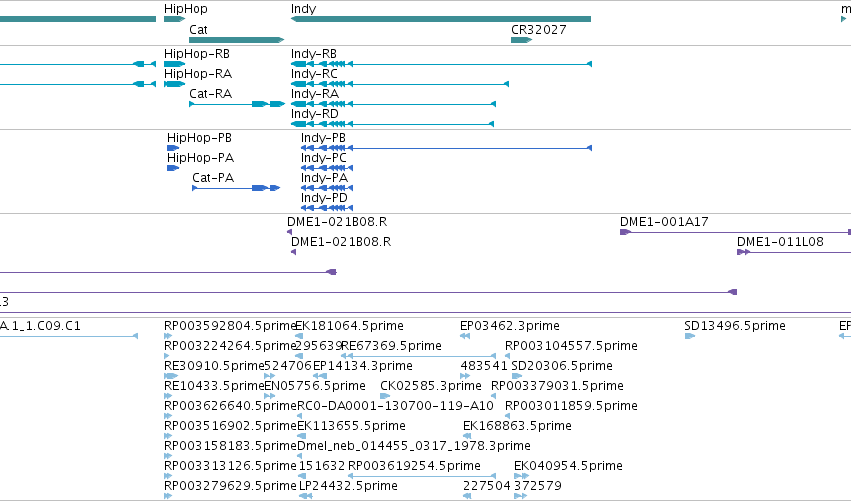Click the Cat-RA transcript label
This screenshot has height=501, width=851.
click(x=210, y=94)
